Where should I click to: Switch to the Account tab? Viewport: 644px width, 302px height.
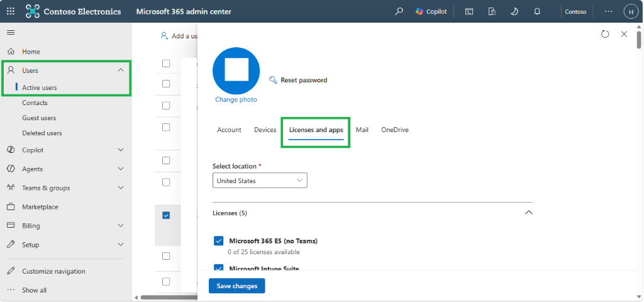pyautogui.click(x=229, y=130)
